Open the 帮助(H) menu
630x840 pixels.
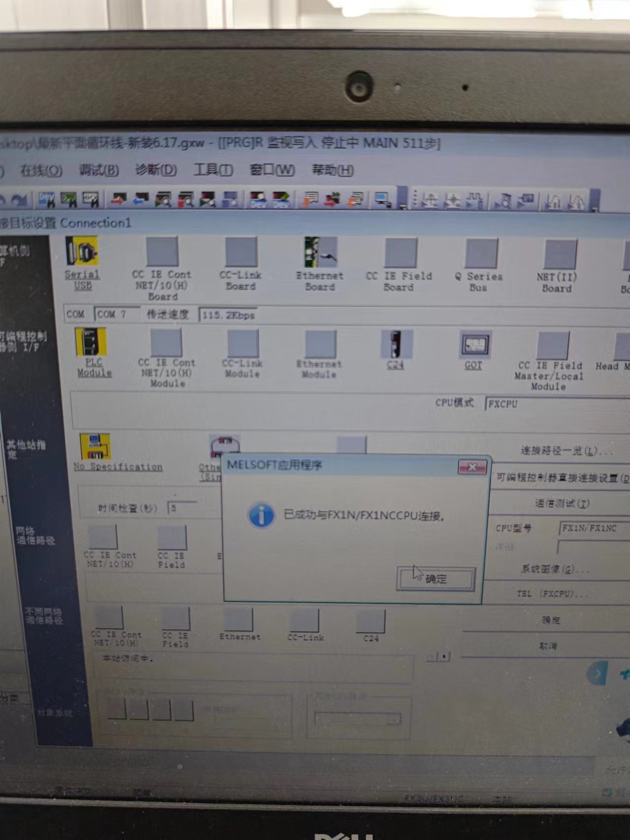click(x=332, y=170)
